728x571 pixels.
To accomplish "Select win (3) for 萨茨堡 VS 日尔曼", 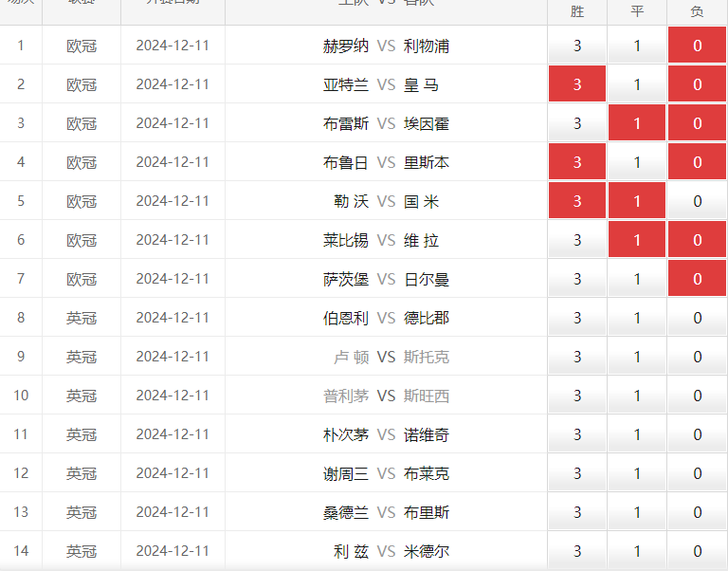I will (x=577, y=278).
